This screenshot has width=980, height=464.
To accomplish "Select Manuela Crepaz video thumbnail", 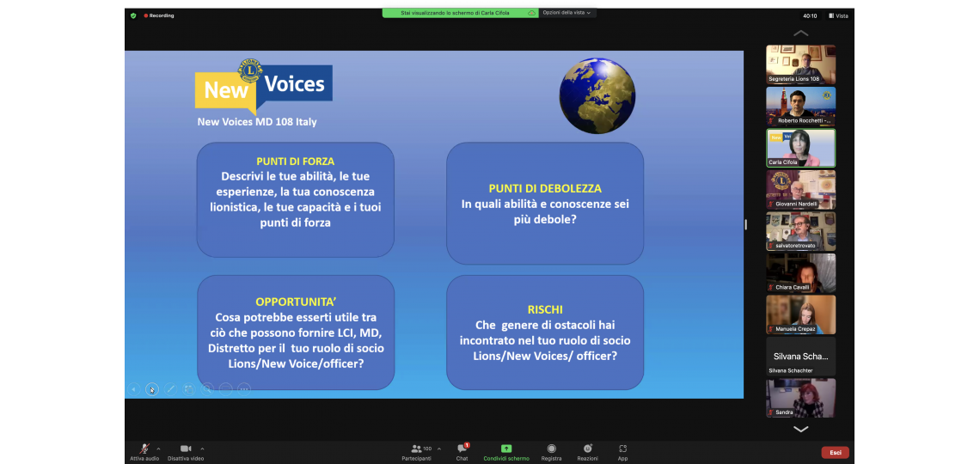I will [800, 314].
